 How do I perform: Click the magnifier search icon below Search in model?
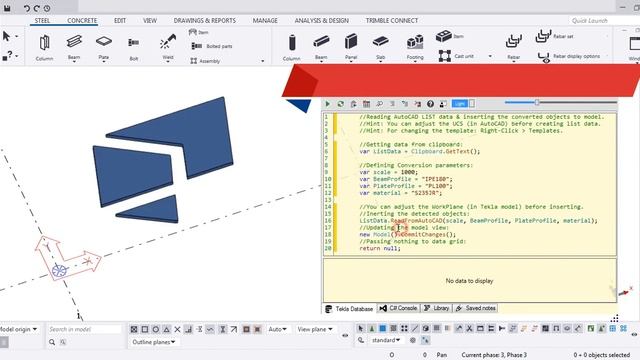(52, 342)
